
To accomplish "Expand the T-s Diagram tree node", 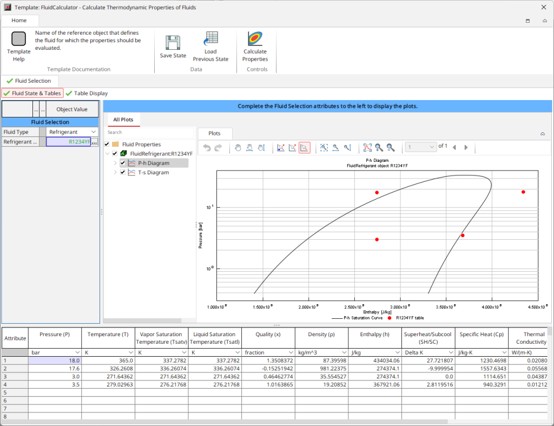I will (x=115, y=172).
